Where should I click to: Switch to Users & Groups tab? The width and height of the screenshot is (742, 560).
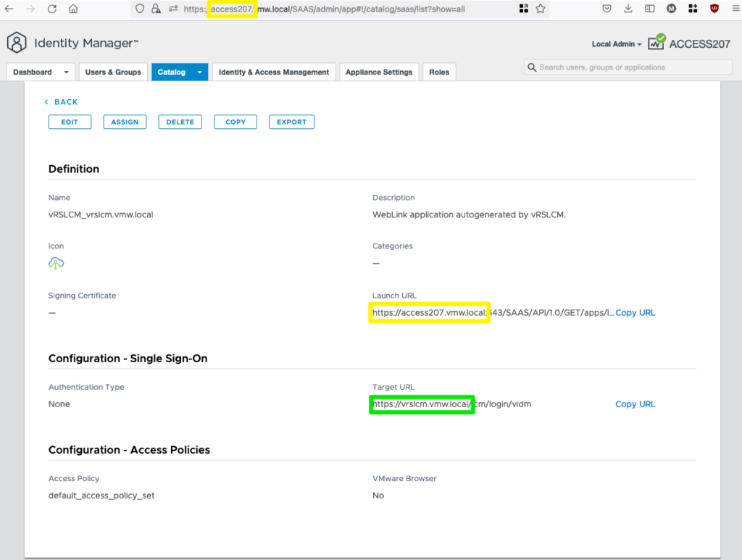click(x=113, y=72)
